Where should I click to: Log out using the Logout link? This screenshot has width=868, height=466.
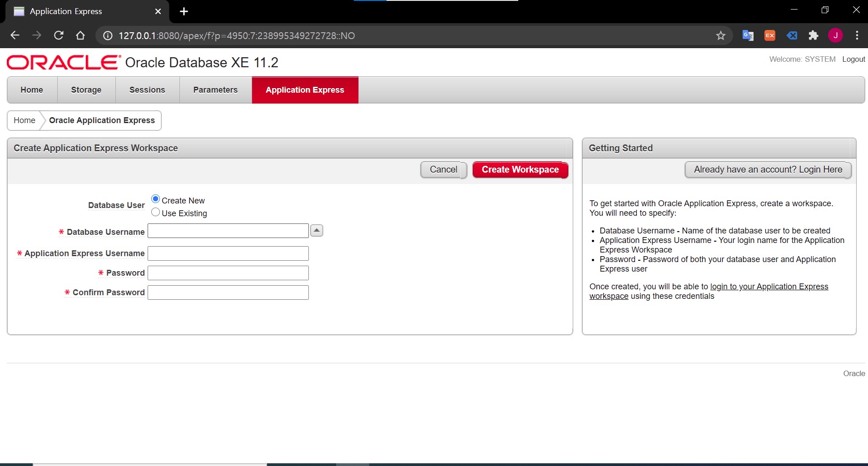tap(853, 59)
